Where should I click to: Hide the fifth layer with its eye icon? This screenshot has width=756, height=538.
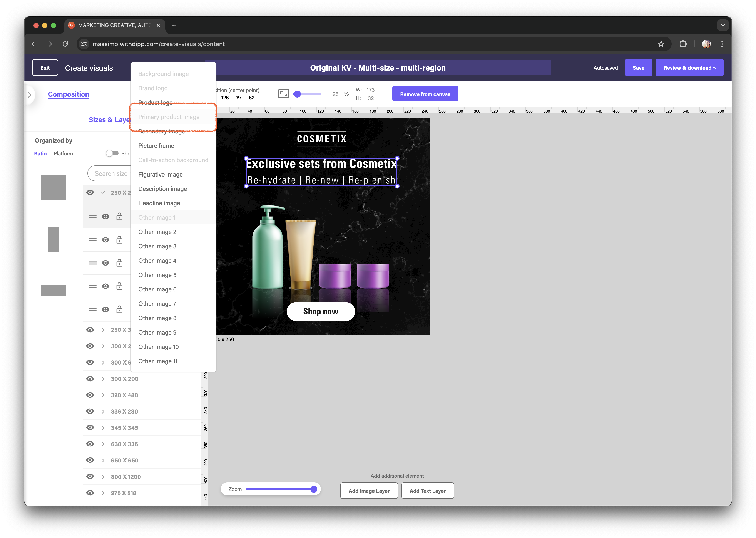point(105,309)
